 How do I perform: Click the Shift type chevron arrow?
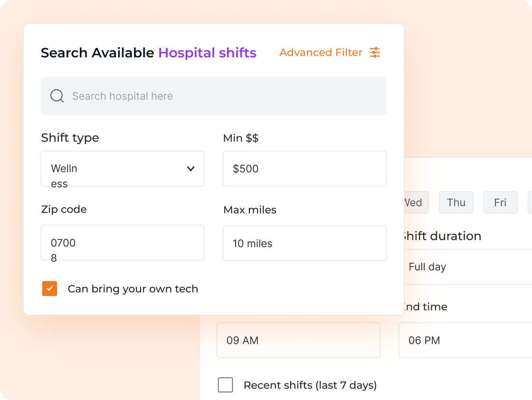point(191,169)
